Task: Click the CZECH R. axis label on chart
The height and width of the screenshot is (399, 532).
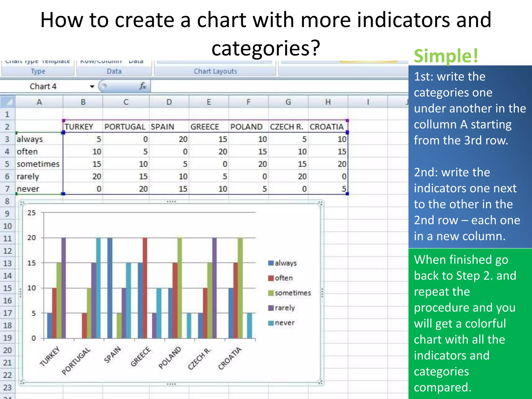Action: coord(199,358)
